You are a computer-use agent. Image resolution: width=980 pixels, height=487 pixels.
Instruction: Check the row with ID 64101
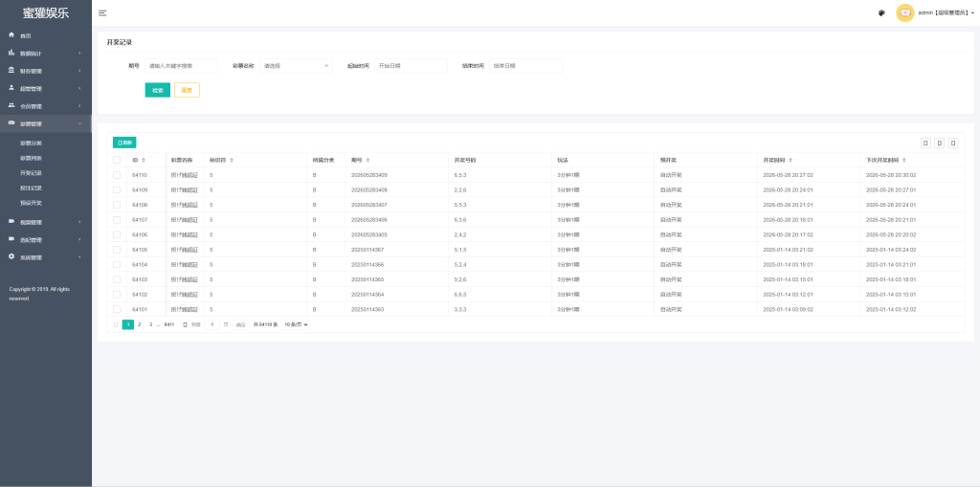pyautogui.click(x=116, y=309)
